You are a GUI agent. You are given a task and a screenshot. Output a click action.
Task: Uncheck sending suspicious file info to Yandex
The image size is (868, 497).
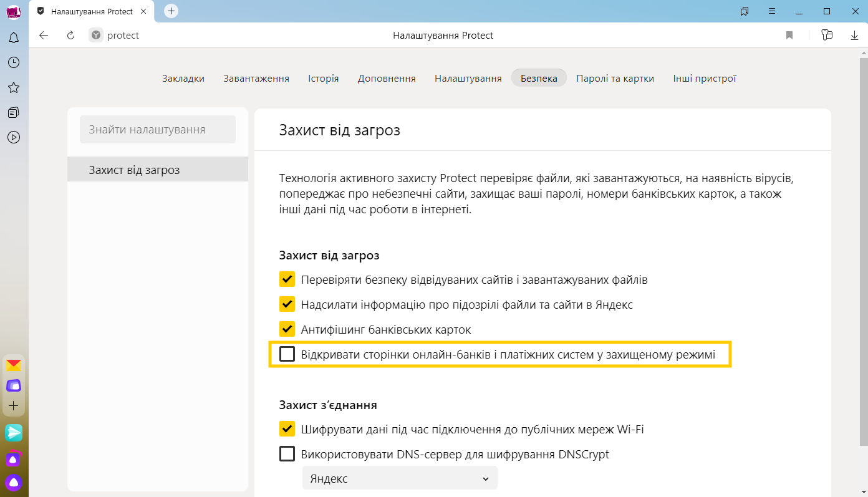(287, 304)
